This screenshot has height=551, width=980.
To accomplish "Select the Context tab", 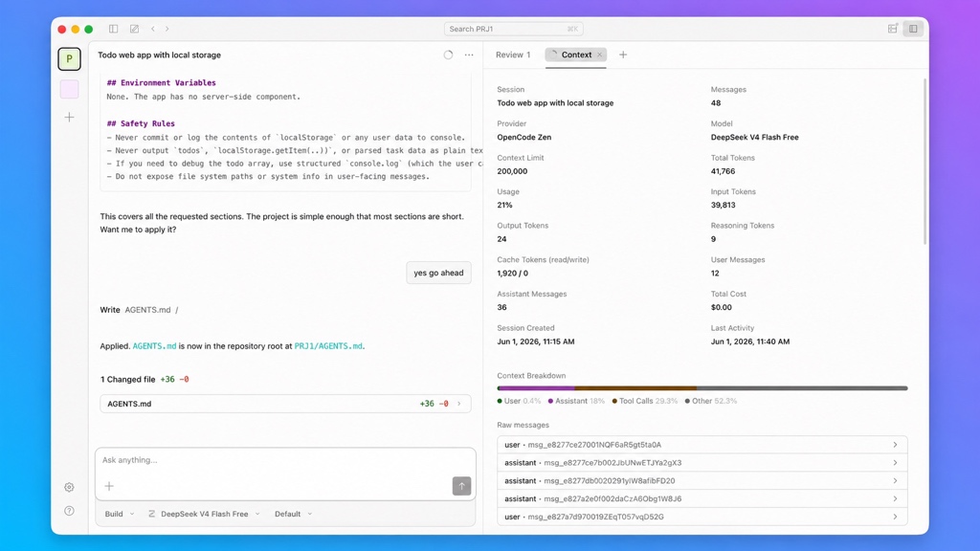I will [575, 55].
